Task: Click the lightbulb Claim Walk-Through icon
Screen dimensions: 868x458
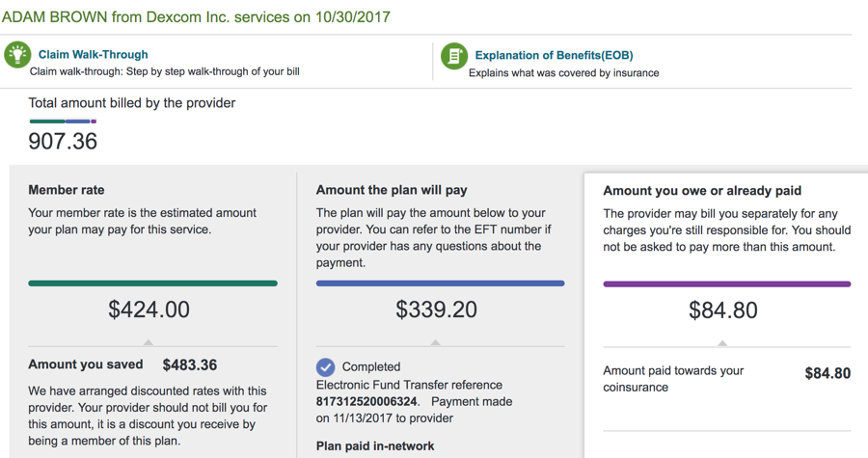Action: click(17, 55)
